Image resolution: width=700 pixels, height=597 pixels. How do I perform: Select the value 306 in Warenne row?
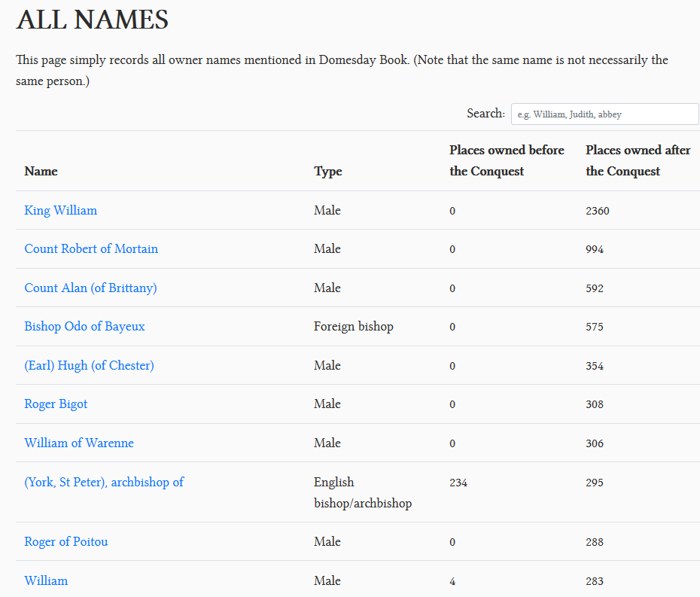(x=595, y=443)
